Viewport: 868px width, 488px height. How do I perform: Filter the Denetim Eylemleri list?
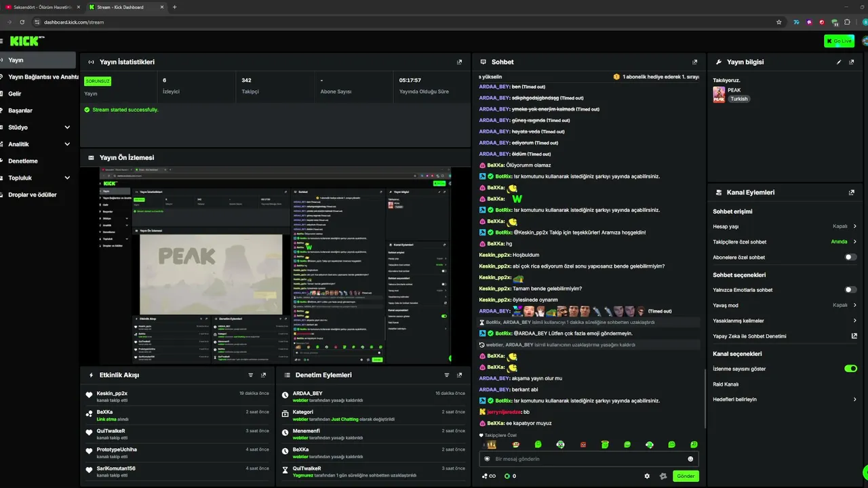click(x=446, y=375)
